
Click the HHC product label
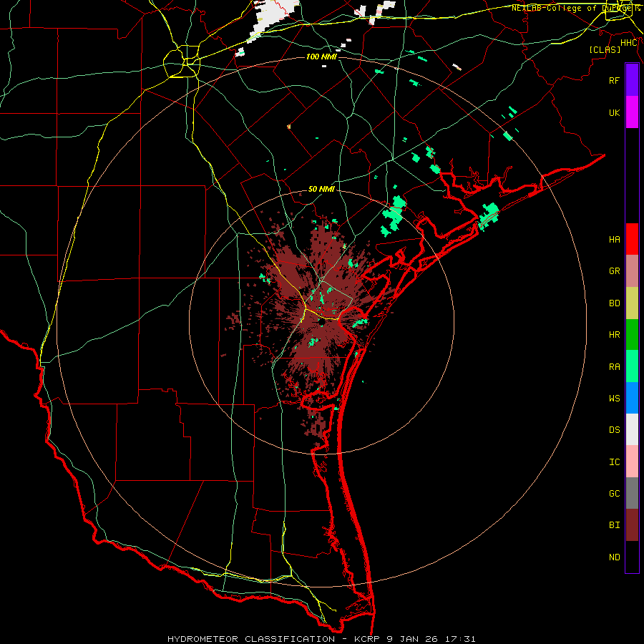click(629, 43)
